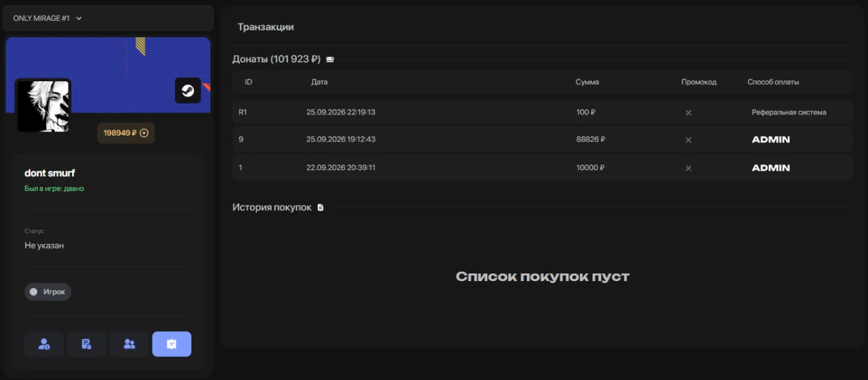
Task: Select the date 25.09.2026 19:12:43
Action: pyautogui.click(x=340, y=140)
